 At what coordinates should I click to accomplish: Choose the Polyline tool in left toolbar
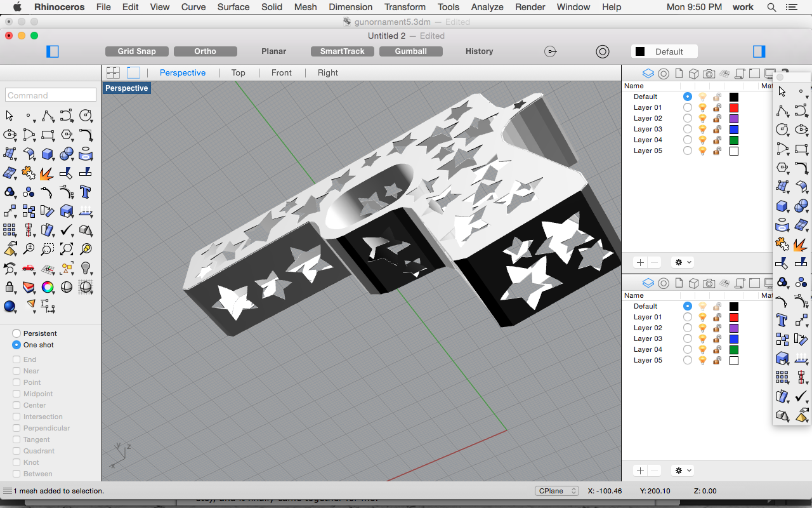click(x=48, y=116)
